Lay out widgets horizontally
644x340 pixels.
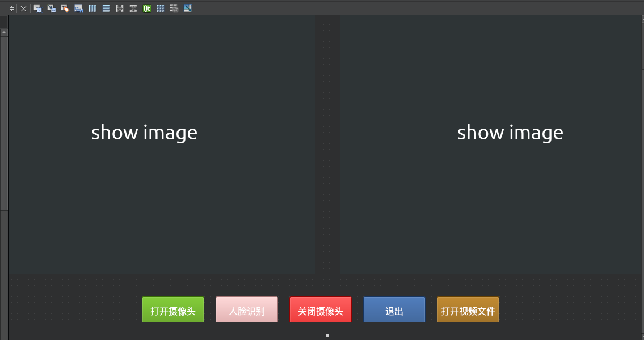tap(92, 8)
